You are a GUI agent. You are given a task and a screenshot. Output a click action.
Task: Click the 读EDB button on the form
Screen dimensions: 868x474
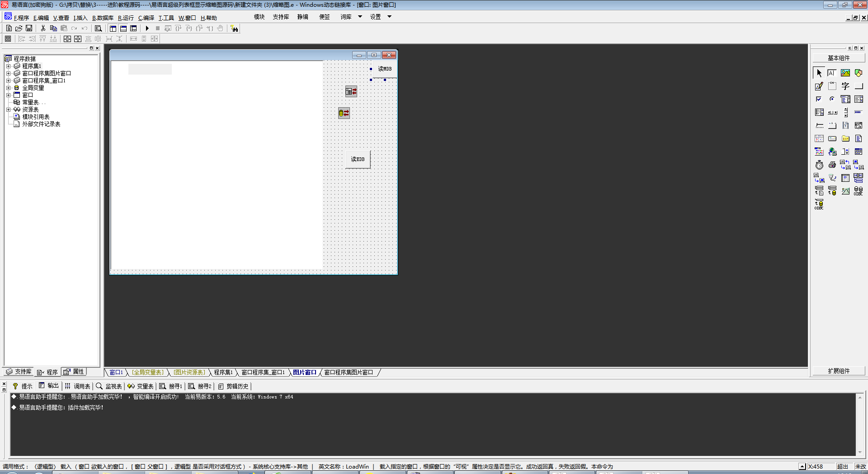tap(358, 159)
